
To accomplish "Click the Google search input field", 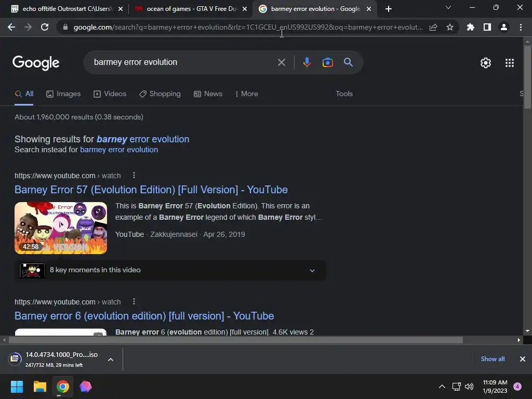I will (183, 62).
